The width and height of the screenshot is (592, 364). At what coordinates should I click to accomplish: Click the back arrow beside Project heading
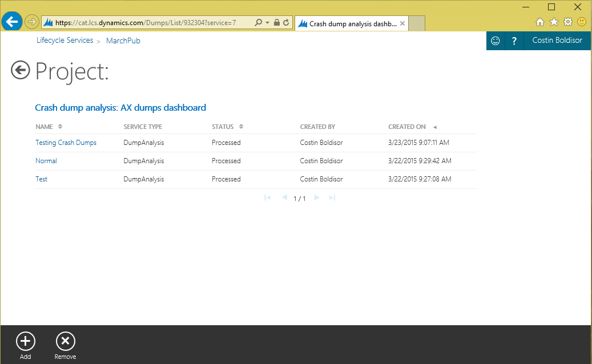(x=21, y=71)
